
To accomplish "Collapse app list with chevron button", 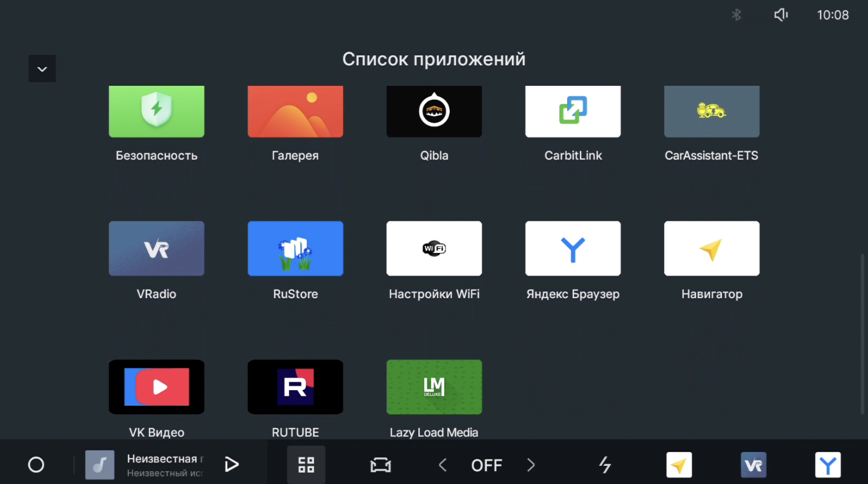I will click(x=42, y=69).
